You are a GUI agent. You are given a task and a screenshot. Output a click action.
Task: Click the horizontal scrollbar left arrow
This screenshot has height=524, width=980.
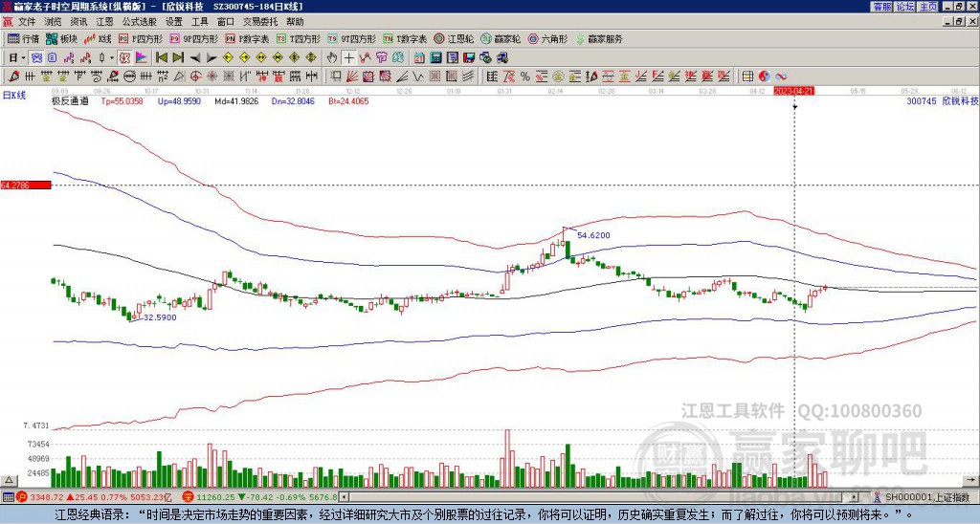(344, 498)
